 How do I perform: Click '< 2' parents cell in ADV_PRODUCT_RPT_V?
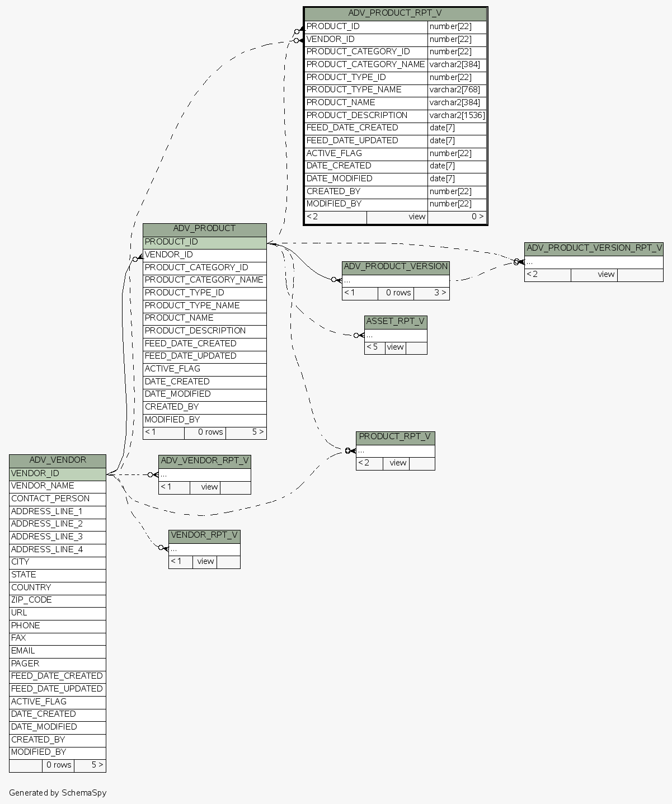tap(336, 217)
